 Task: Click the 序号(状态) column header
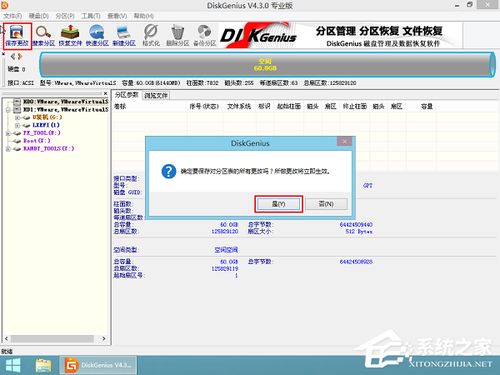[204, 107]
